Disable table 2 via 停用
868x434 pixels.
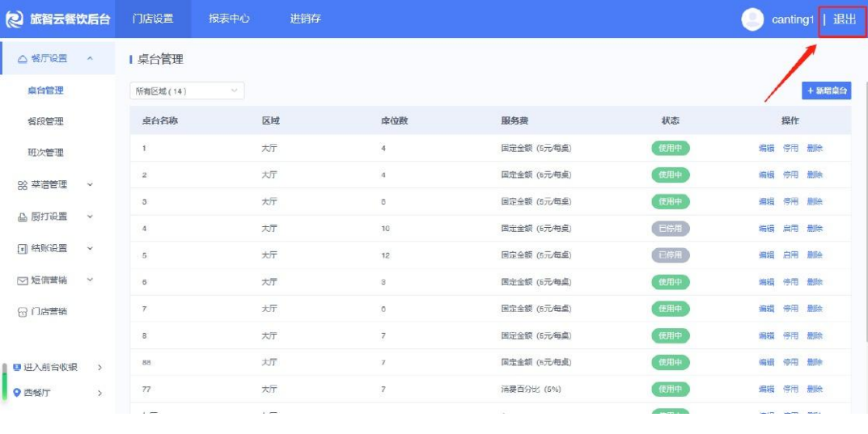coord(790,175)
